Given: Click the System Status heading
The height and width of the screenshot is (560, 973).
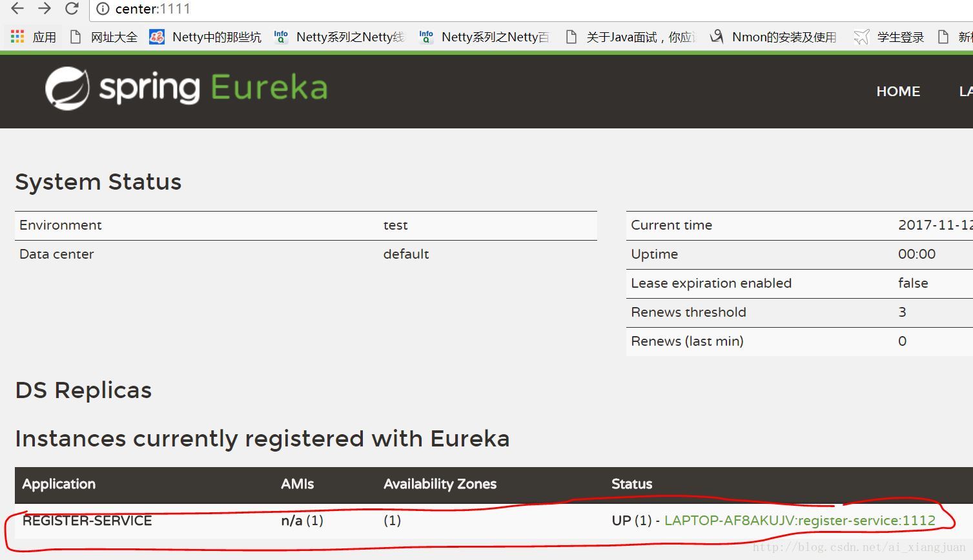Looking at the screenshot, I should pos(98,182).
